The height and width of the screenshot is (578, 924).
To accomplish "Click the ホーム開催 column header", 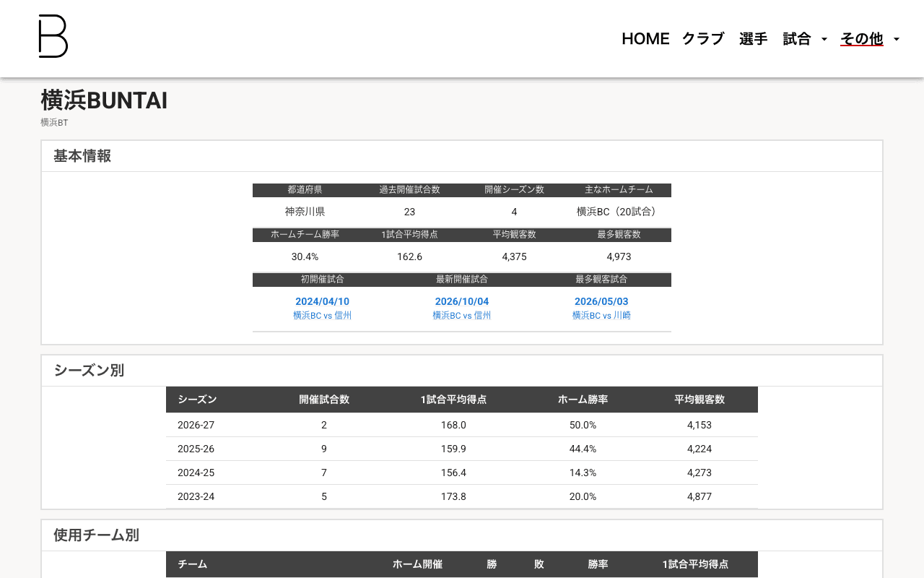I will [417, 564].
